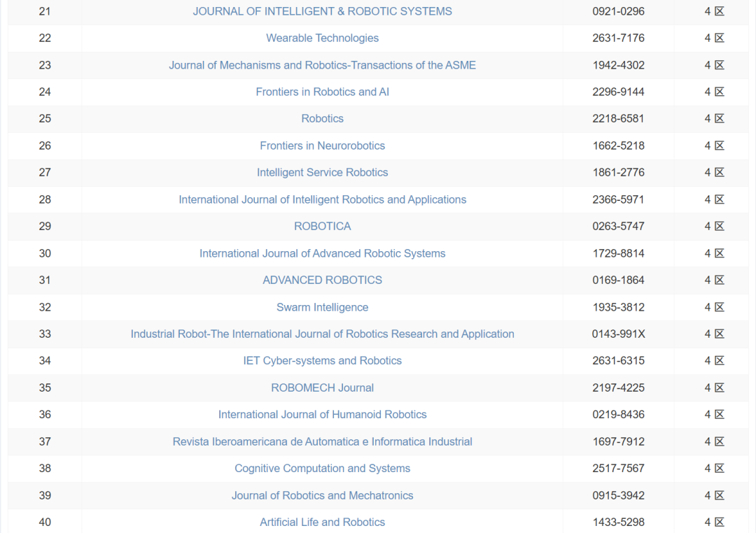Open Journal of Mechanisms and Robotics-Transactions link
Image resolution: width=756 pixels, height=533 pixels.
pos(322,65)
